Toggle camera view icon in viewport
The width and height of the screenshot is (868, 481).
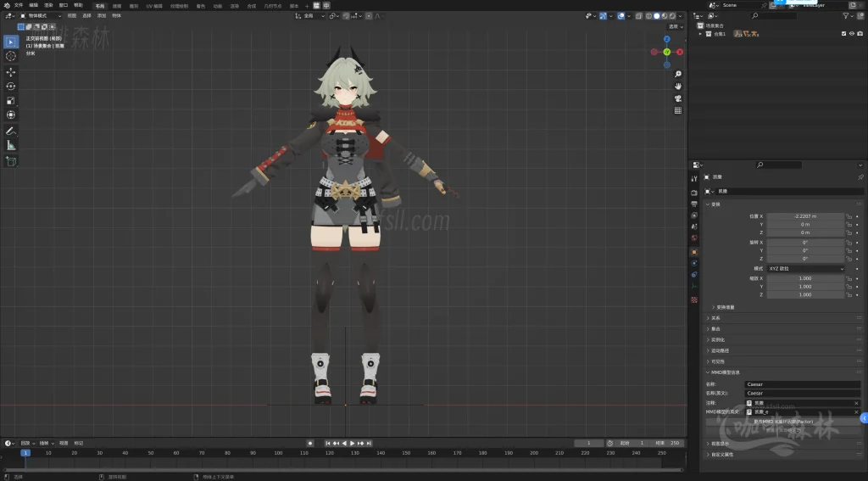pyautogui.click(x=677, y=98)
